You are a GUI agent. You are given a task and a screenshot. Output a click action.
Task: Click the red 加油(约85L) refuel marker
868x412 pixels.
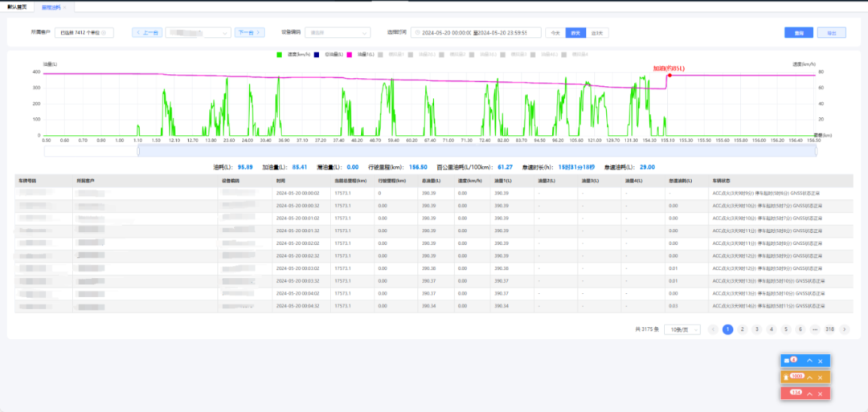click(669, 75)
